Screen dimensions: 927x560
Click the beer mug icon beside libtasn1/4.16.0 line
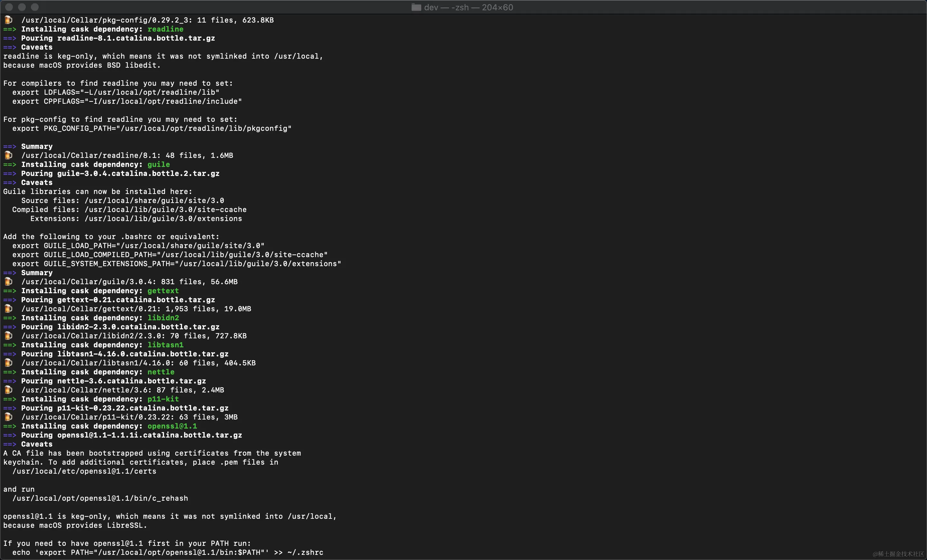coord(8,363)
